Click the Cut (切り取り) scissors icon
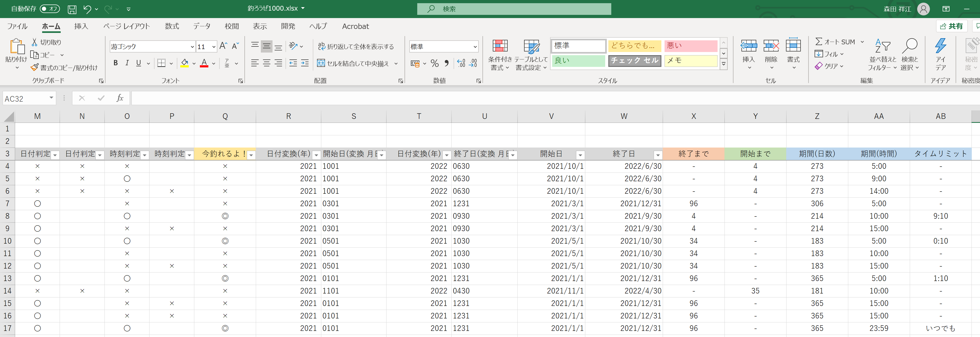 [35, 42]
